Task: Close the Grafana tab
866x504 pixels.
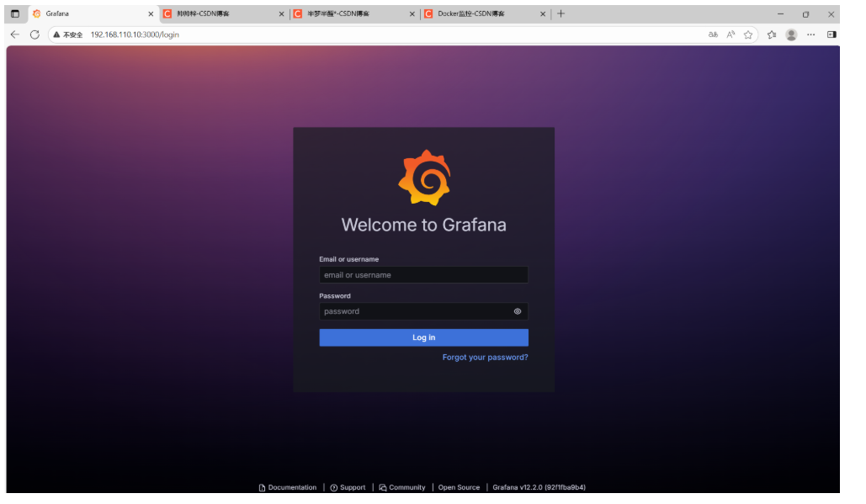Action: pyautogui.click(x=151, y=13)
